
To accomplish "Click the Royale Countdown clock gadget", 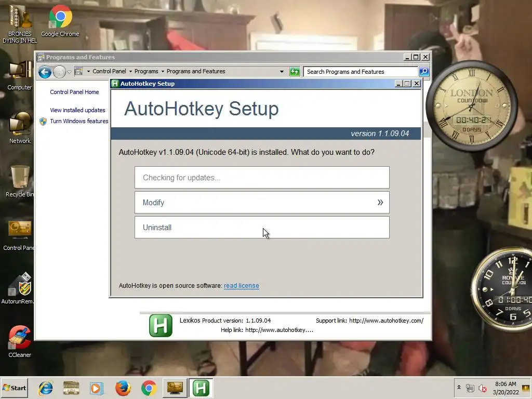I will [502, 288].
